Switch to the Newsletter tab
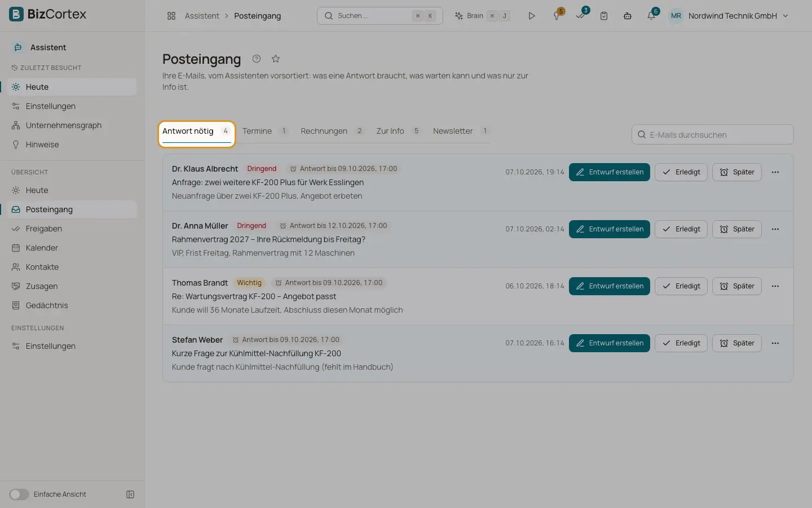 click(x=460, y=131)
